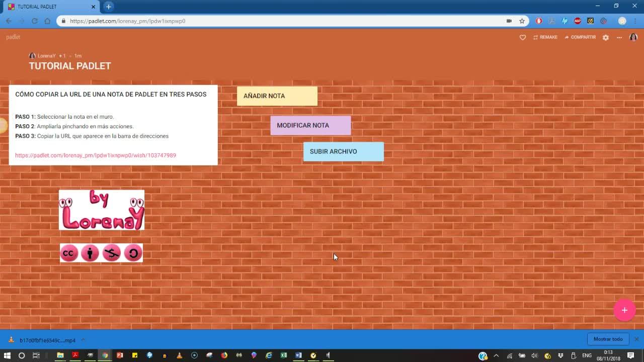
Task: Open the Chrome profile avatar
Action: [x=622, y=21]
